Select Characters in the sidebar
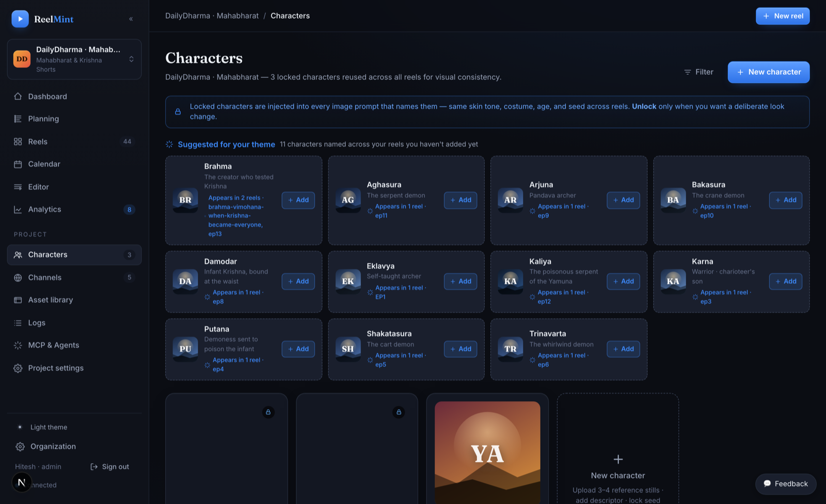Viewport: 826px width, 504px height. point(74,255)
